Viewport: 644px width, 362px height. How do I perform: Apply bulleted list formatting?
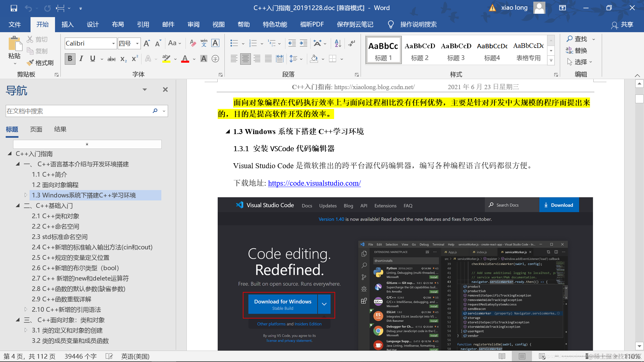coord(234,43)
